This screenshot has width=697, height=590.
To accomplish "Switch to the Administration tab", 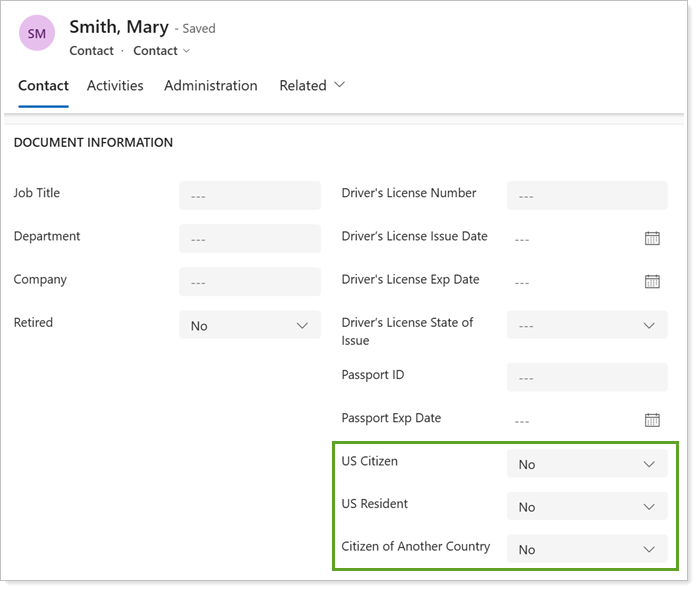I will point(211,86).
